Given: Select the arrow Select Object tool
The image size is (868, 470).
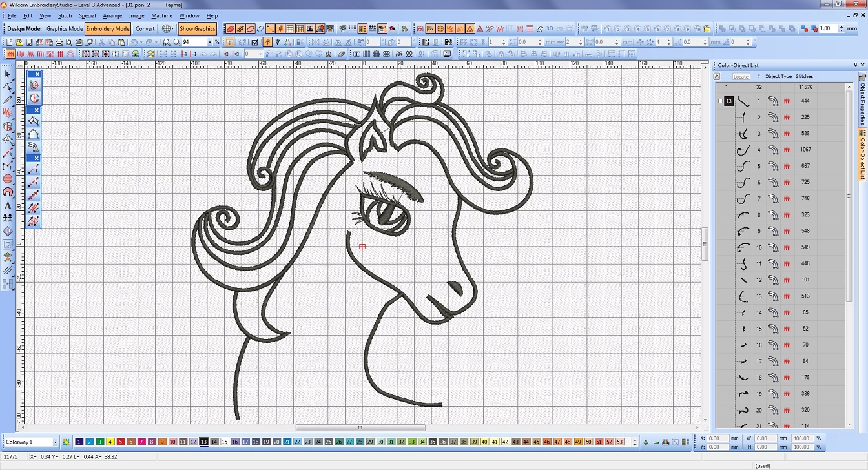Looking at the screenshot, I should [x=8, y=74].
